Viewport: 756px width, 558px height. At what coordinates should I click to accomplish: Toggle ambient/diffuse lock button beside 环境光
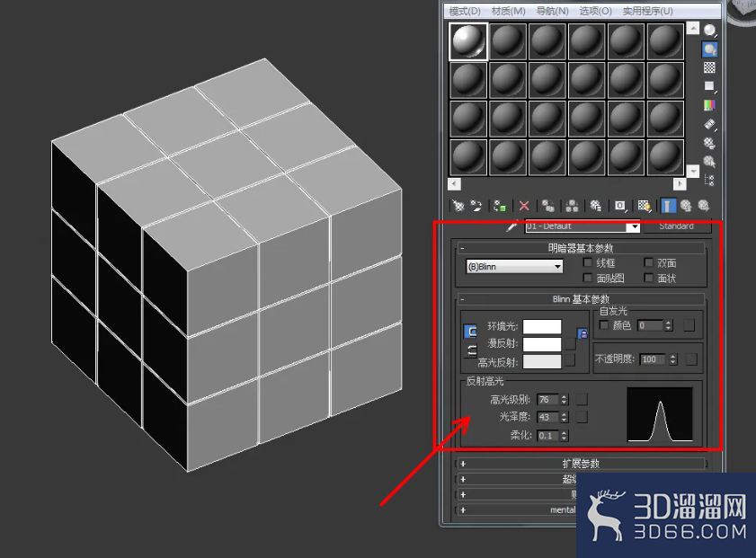(470, 332)
